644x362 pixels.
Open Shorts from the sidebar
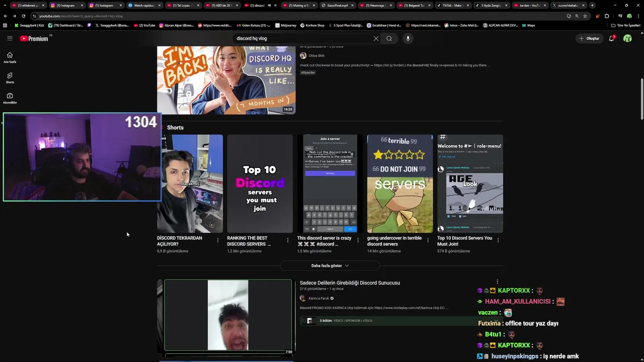(x=10, y=78)
